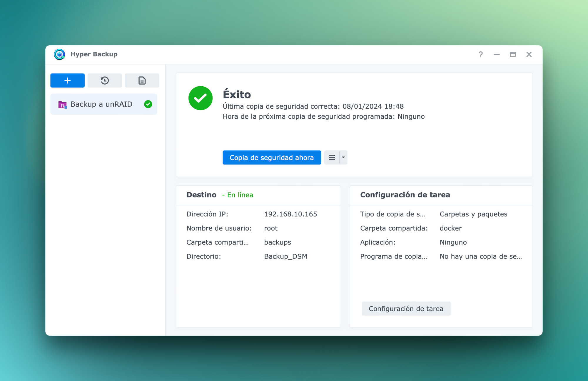
Task: Click the Nombre de usuario label
Action: [x=219, y=228]
